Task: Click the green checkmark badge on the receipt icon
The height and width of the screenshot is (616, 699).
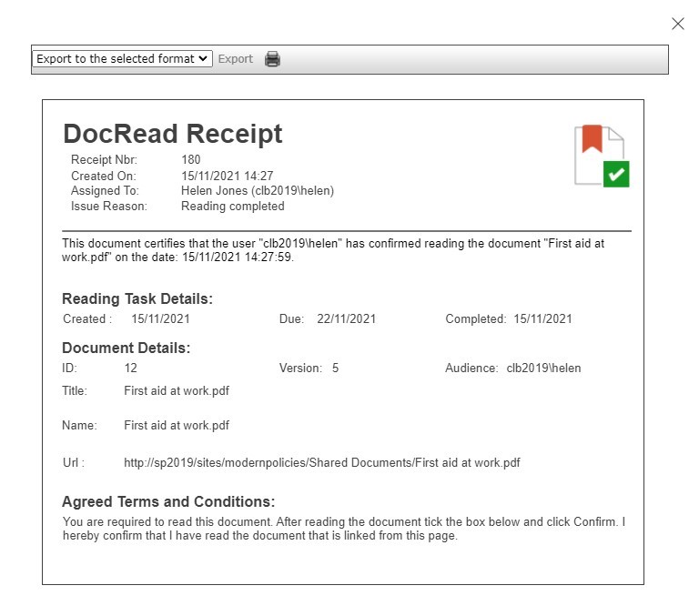Action: click(616, 174)
